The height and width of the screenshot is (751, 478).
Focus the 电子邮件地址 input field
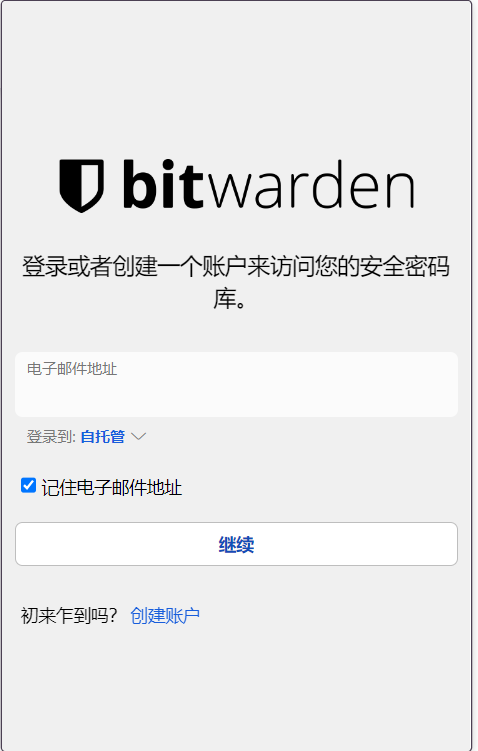[237, 384]
